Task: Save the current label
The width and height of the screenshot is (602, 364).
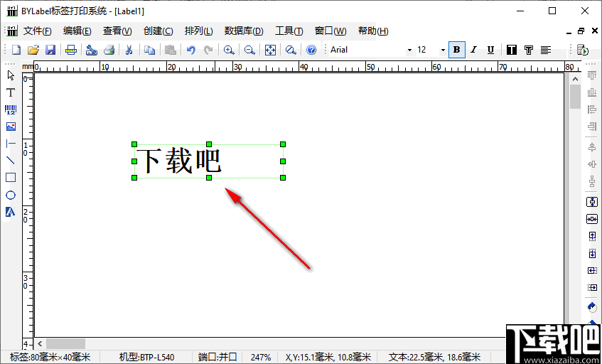Action: coord(50,50)
